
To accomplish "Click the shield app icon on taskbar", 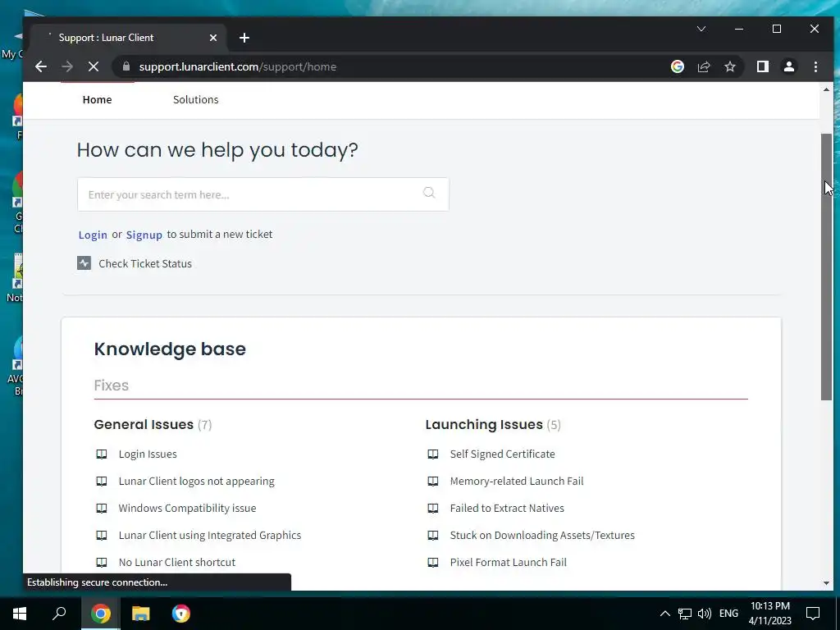I will click(181, 614).
